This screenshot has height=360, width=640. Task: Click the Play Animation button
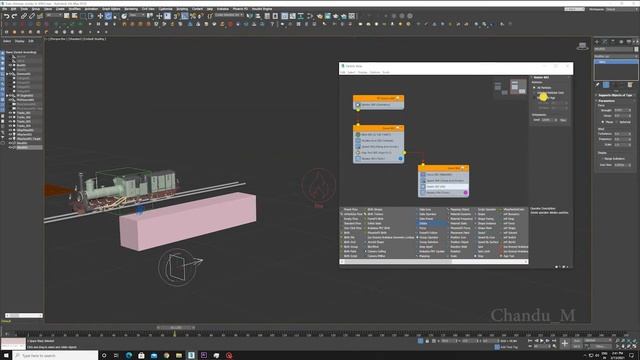(542, 341)
